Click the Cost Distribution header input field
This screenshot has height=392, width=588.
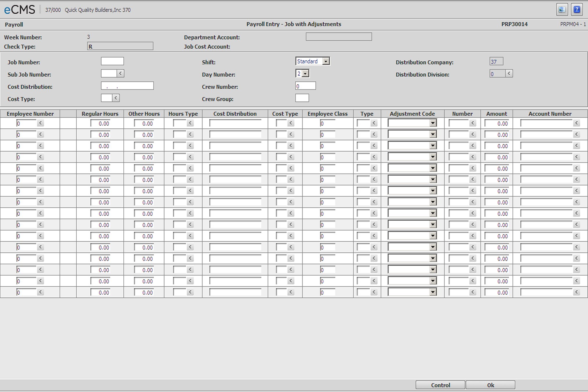tap(127, 86)
